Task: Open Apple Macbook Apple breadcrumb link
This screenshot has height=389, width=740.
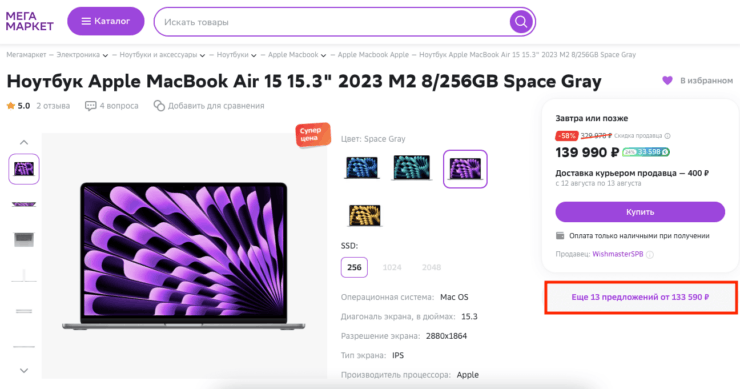Action: (373, 55)
